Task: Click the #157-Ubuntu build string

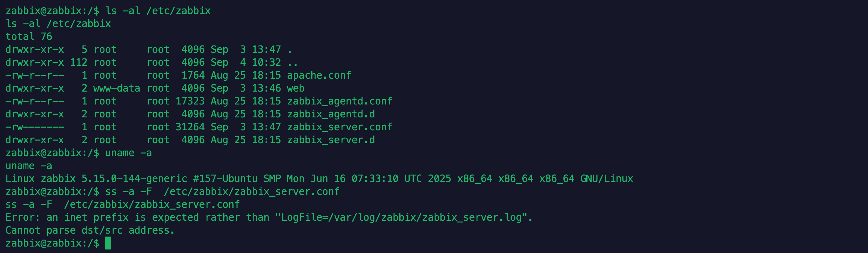Action: click(x=225, y=178)
